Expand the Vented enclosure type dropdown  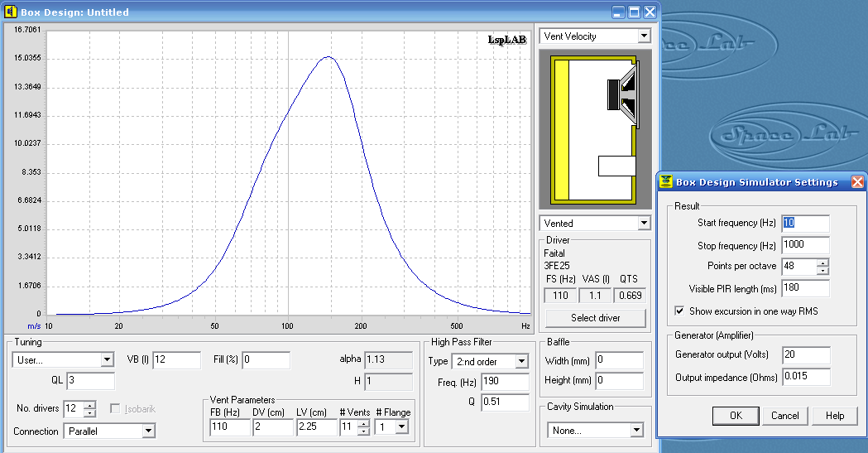(x=644, y=224)
